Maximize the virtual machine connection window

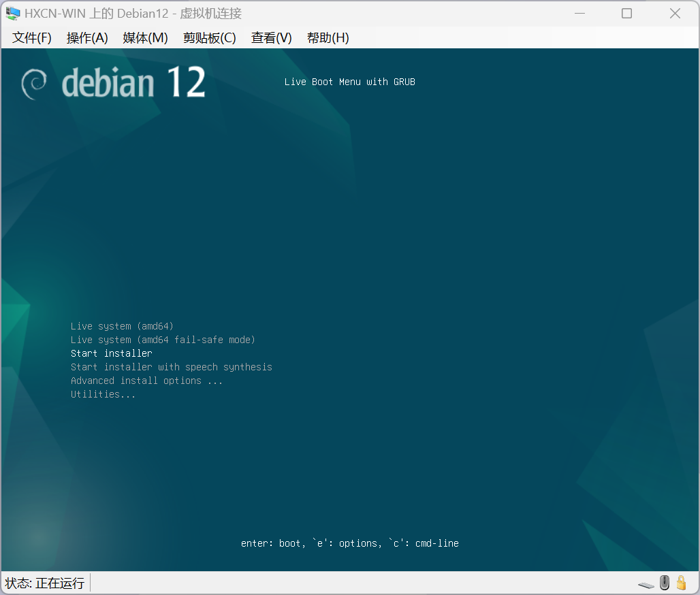pos(626,14)
